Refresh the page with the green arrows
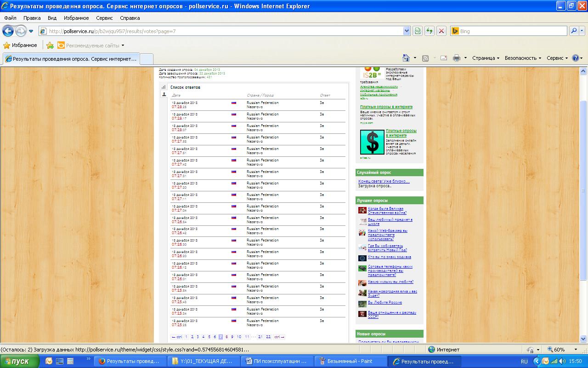Viewport: 588px width, 368px height. [x=430, y=31]
